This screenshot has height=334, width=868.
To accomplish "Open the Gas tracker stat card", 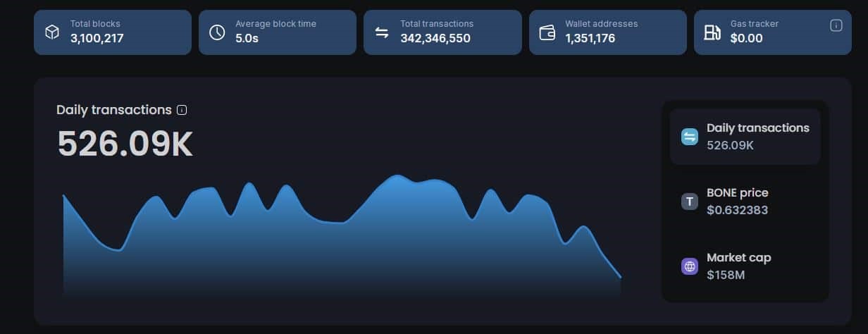I will (772, 32).
